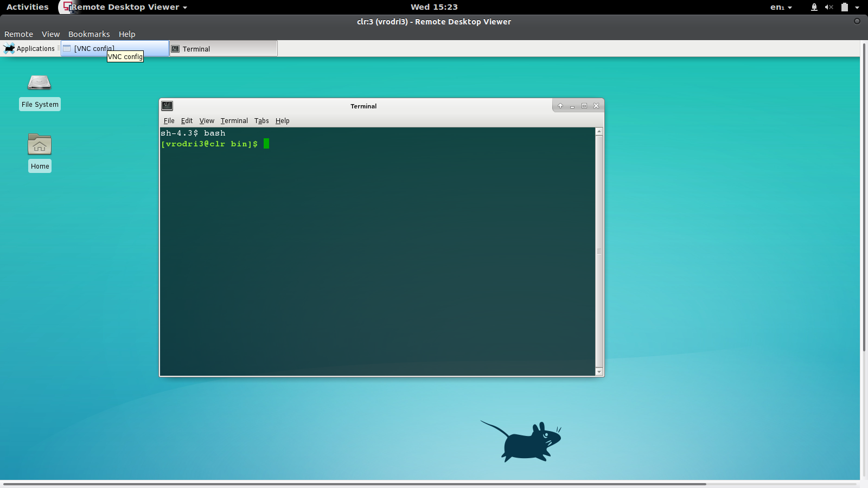Click the battery icon in top bar
868x488 pixels.
(845, 7)
